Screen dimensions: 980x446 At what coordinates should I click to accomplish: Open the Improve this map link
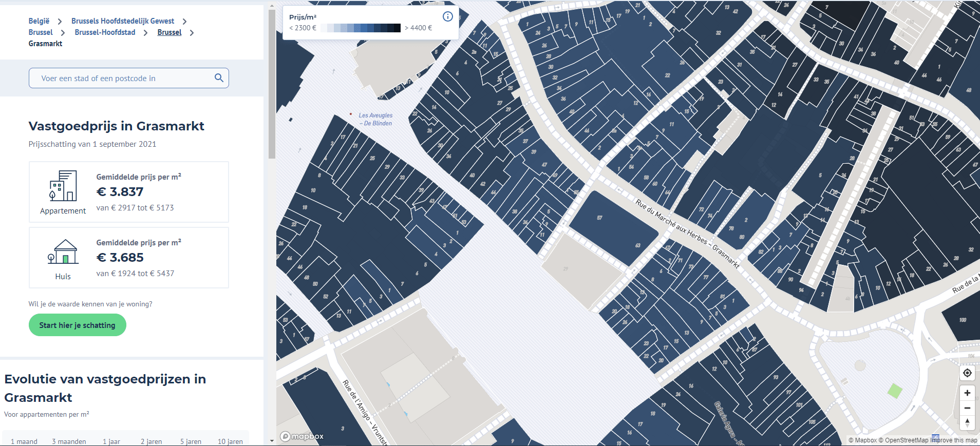tap(954, 440)
